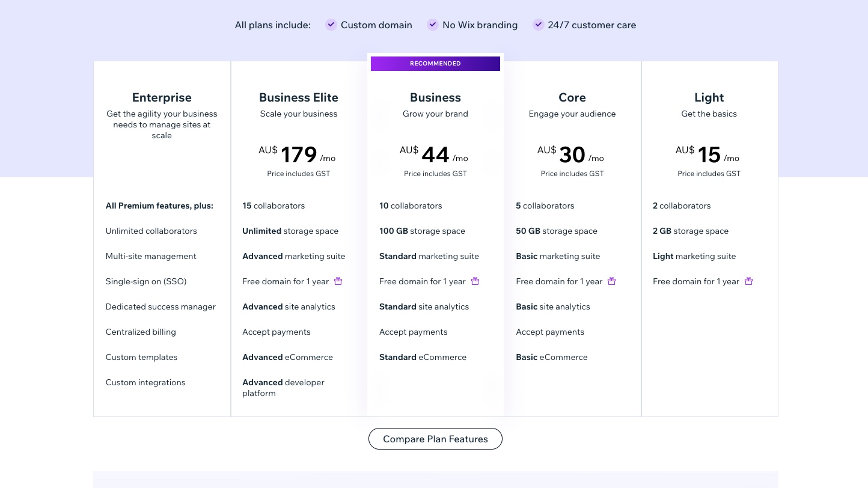Image resolution: width=868 pixels, height=488 pixels.
Task: Click the checkmark badge beside Custom domain
Action: (x=331, y=25)
